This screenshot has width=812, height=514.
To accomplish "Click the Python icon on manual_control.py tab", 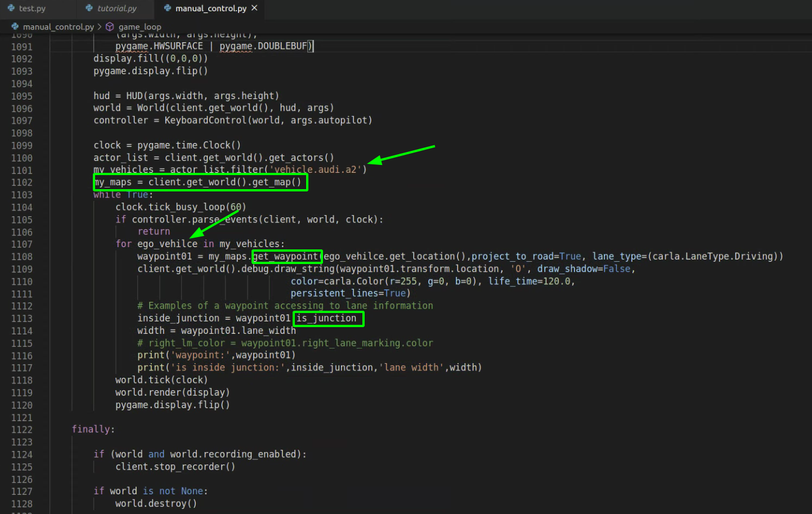I will click(x=168, y=8).
